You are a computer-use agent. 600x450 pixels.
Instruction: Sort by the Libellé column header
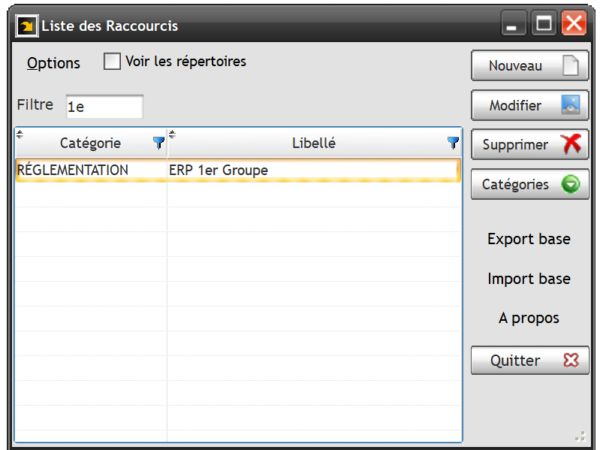click(314, 143)
